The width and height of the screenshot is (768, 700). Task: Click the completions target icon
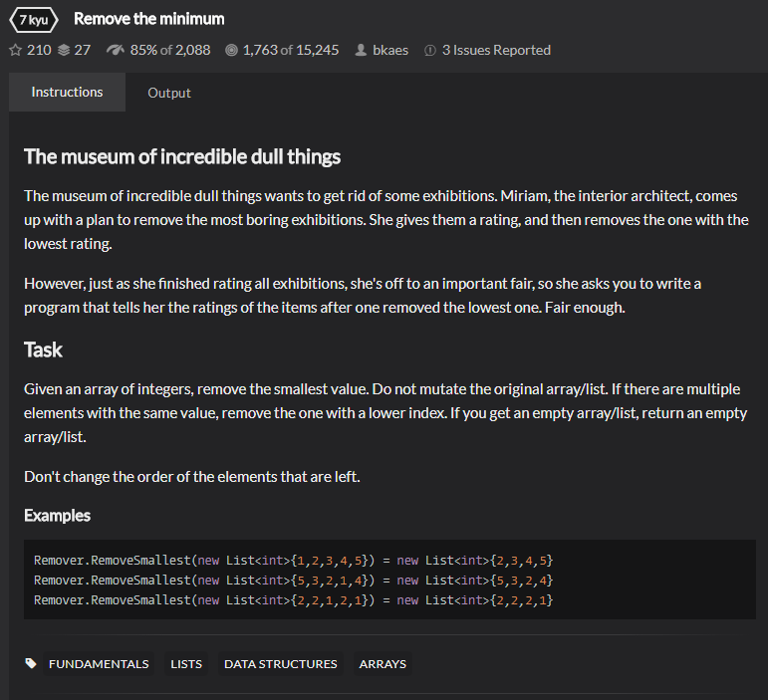click(x=232, y=50)
